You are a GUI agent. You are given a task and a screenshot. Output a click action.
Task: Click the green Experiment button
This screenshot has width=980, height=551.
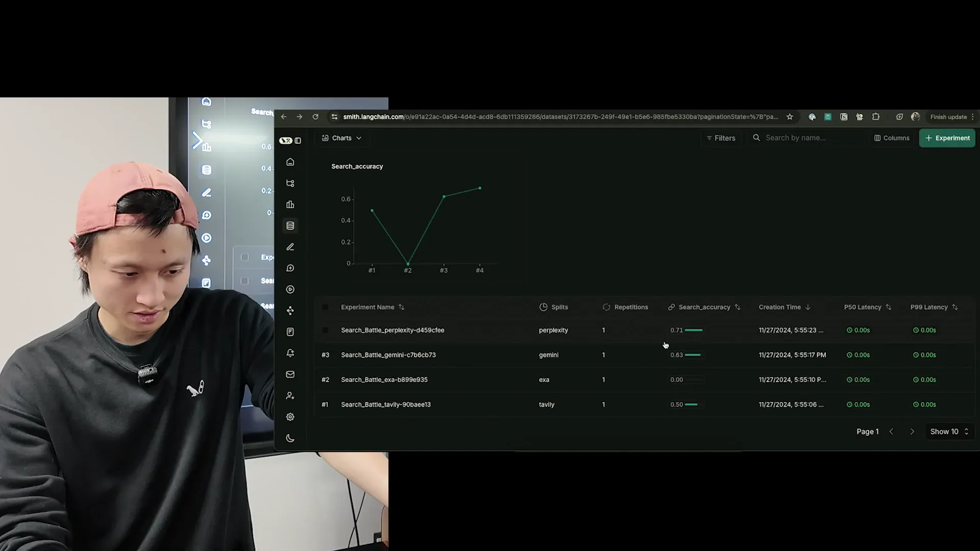[x=947, y=138]
